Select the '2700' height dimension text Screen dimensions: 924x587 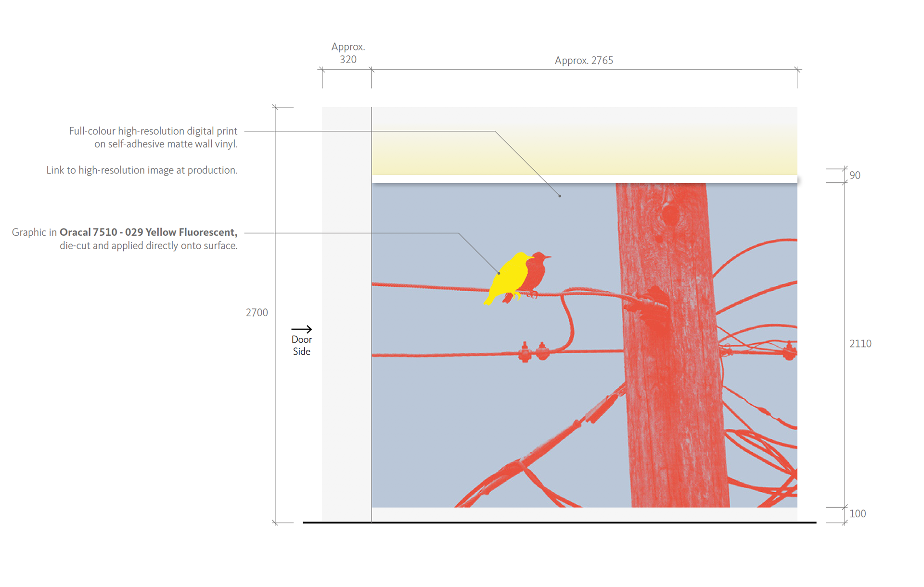pyautogui.click(x=257, y=313)
